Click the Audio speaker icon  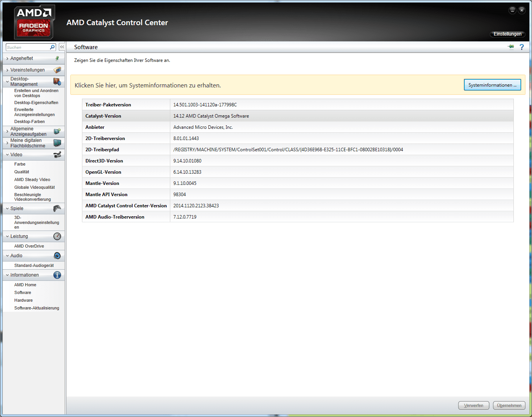[x=57, y=256]
